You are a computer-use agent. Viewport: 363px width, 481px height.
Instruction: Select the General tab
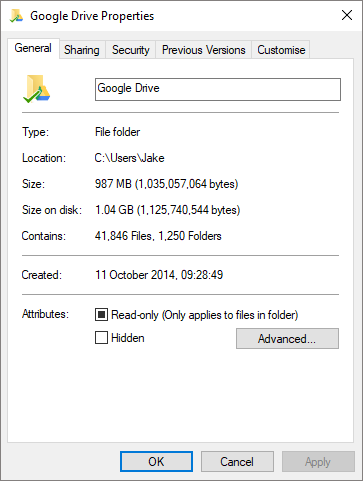[x=33, y=48]
